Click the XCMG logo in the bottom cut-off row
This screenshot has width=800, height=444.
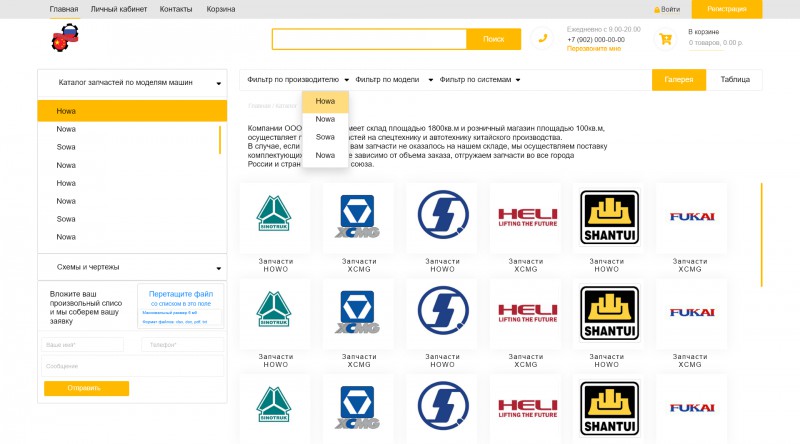pos(357,407)
